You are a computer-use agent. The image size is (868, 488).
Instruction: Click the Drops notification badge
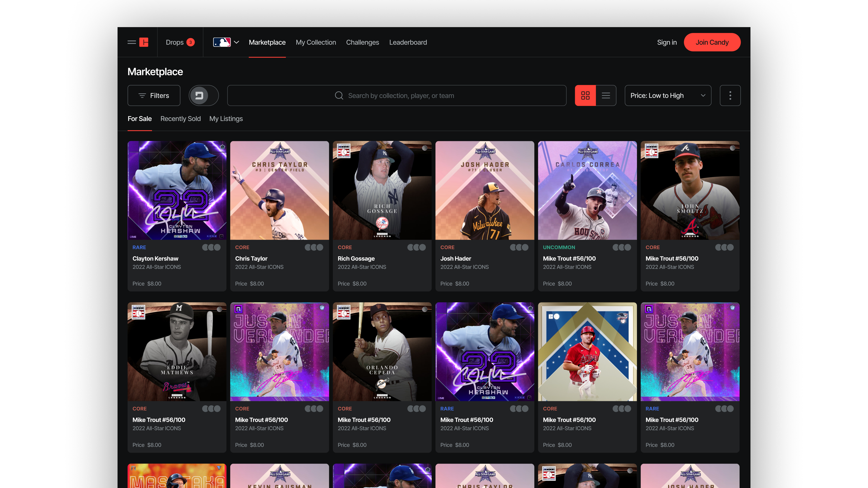190,42
